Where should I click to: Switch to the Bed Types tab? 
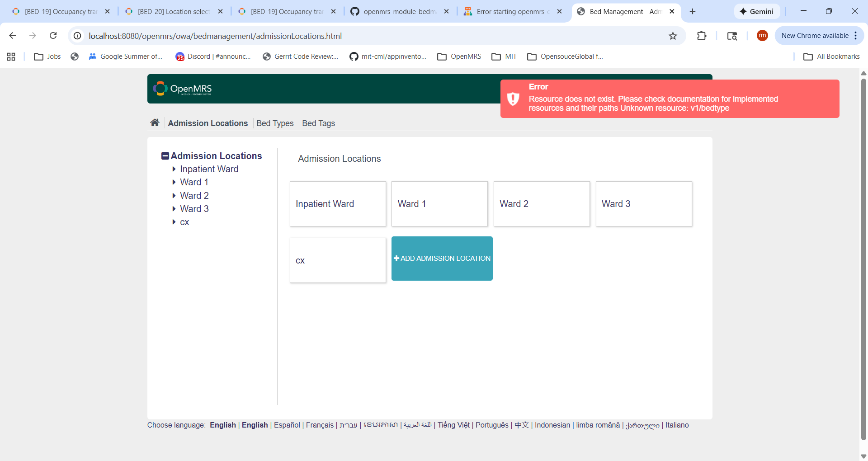point(275,123)
